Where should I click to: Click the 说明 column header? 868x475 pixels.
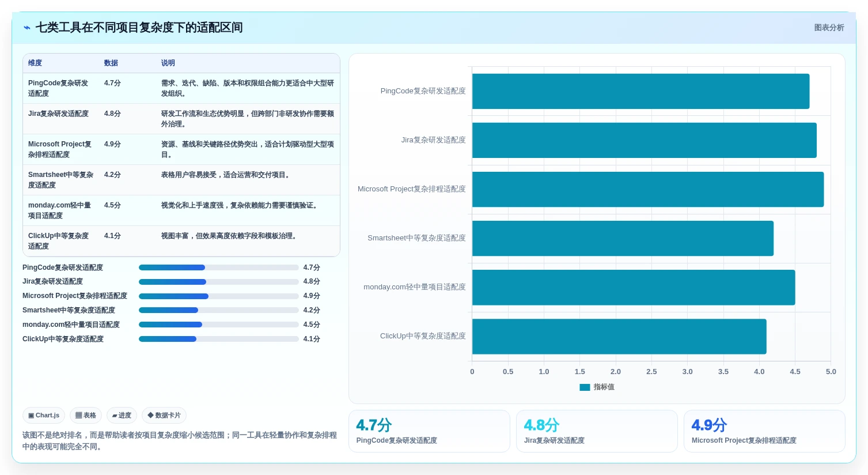(168, 63)
